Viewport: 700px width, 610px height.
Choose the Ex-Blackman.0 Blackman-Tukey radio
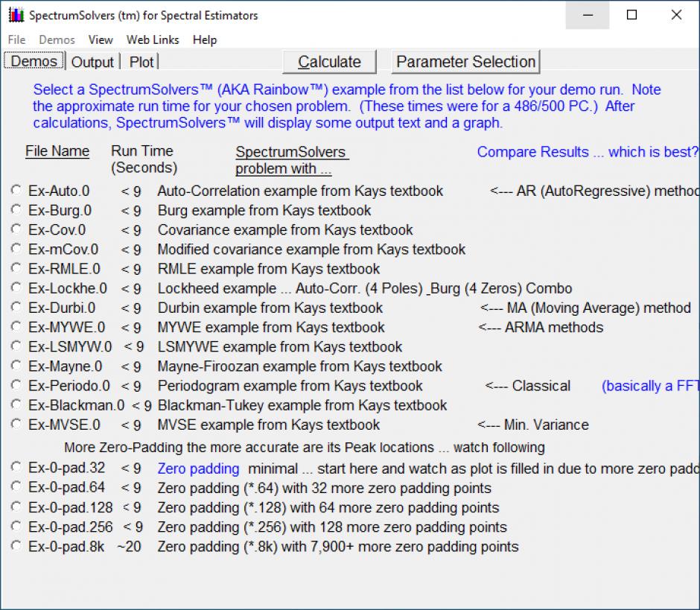pos(16,404)
